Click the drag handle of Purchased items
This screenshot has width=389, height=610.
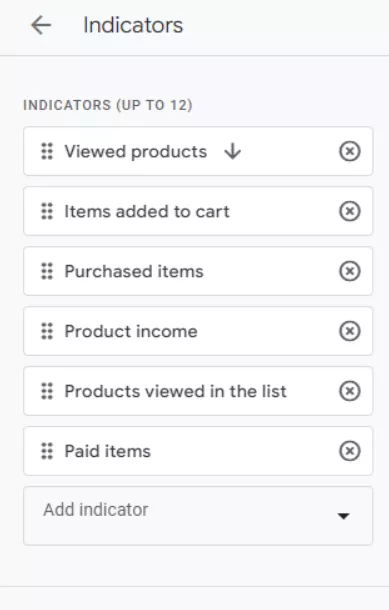[47, 271]
